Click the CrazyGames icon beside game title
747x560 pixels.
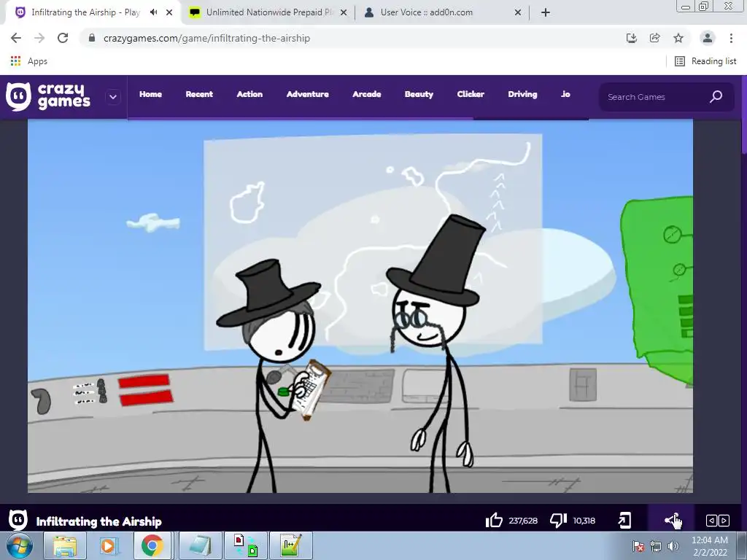(18, 521)
